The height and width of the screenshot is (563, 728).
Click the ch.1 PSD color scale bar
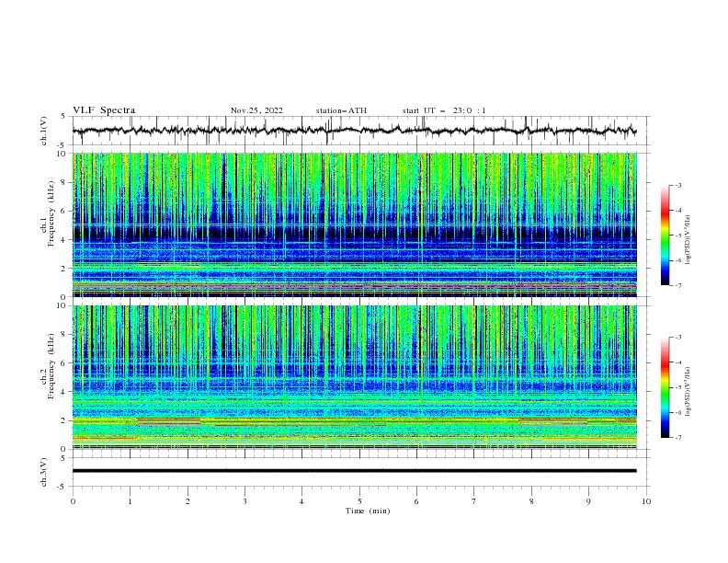point(665,236)
